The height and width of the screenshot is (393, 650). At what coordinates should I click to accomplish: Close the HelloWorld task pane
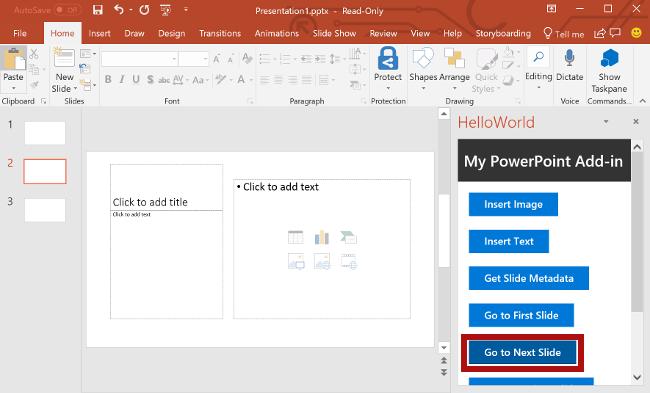[636, 121]
